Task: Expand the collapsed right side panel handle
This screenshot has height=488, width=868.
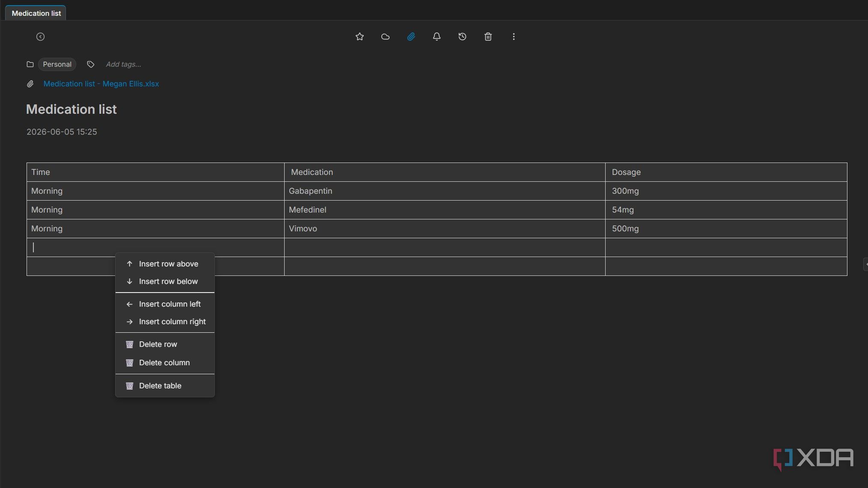Action: coord(865,264)
